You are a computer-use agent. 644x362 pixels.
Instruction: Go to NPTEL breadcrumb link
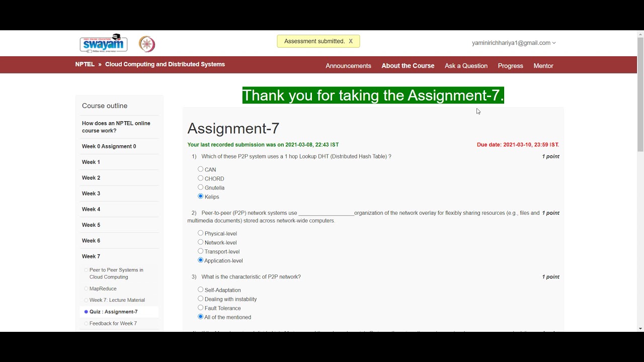[x=85, y=64]
